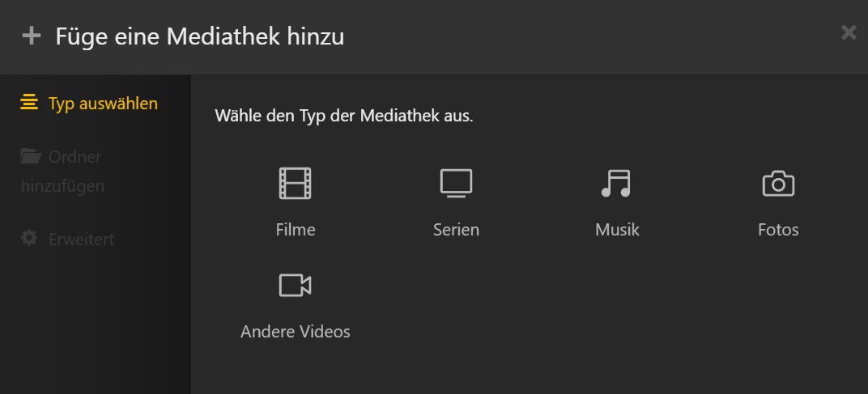The width and height of the screenshot is (868, 394).
Task: Click the gear icon beside Erweitert
Action: pyautogui.click(x=29, y=239)
